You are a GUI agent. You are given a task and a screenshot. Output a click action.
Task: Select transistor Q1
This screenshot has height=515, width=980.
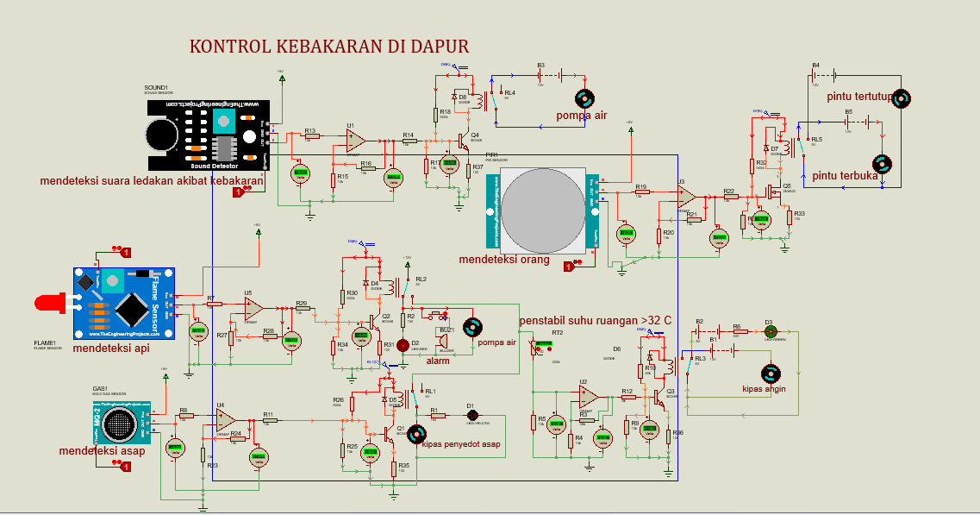[x=390, y=433]
